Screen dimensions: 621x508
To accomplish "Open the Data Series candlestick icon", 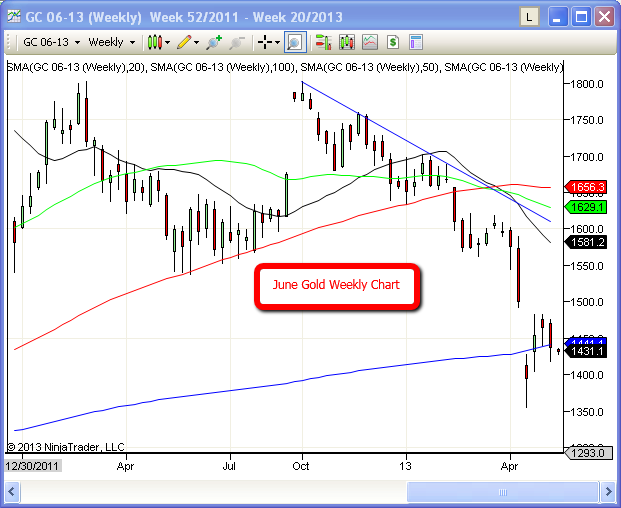I will 323,42.
